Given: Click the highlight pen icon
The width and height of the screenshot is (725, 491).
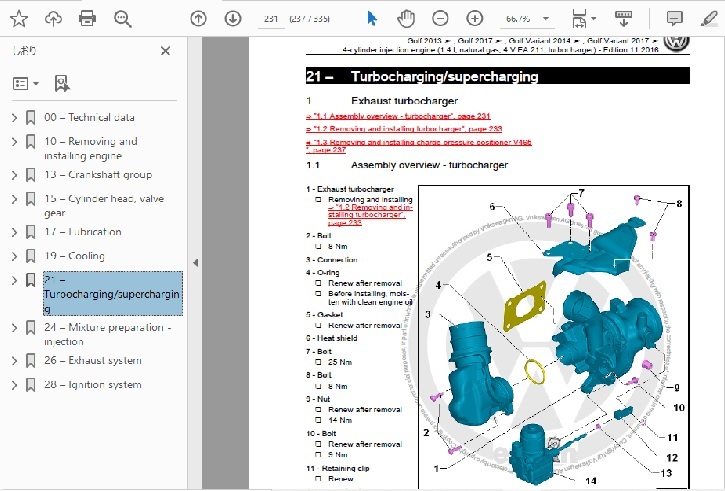Looking at the screenshot, I should click(x=709, y=18).
